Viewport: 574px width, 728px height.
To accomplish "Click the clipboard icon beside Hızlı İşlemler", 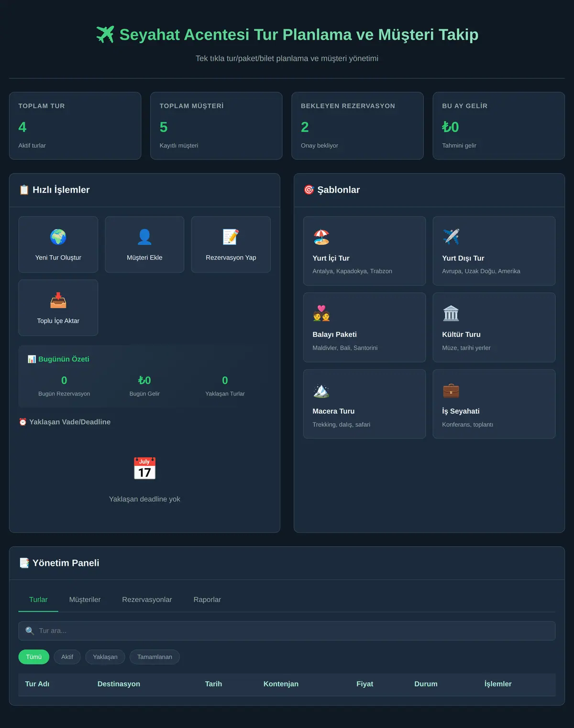I will coord(24,190).
